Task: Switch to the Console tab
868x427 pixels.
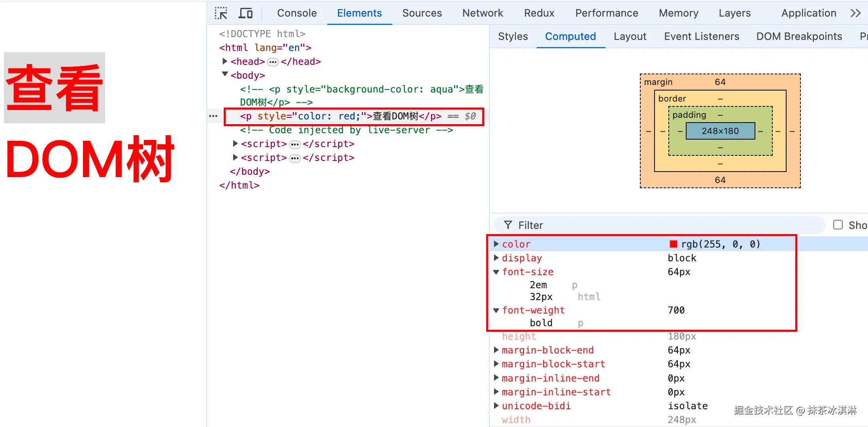Action: pyautogui.click(x=297, y=13)
